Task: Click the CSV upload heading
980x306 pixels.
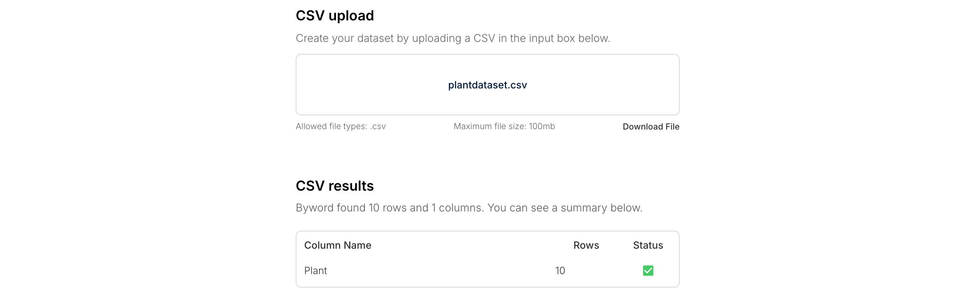Action: point(334,16)
